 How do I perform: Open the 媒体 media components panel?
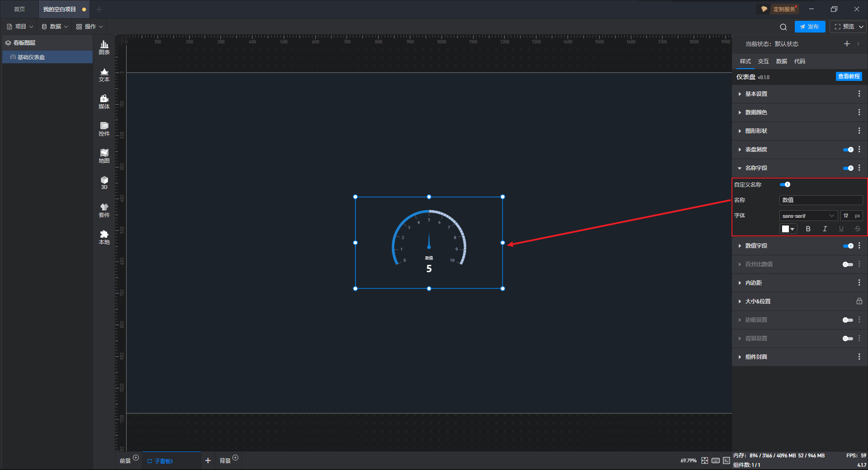click(104, 102)
